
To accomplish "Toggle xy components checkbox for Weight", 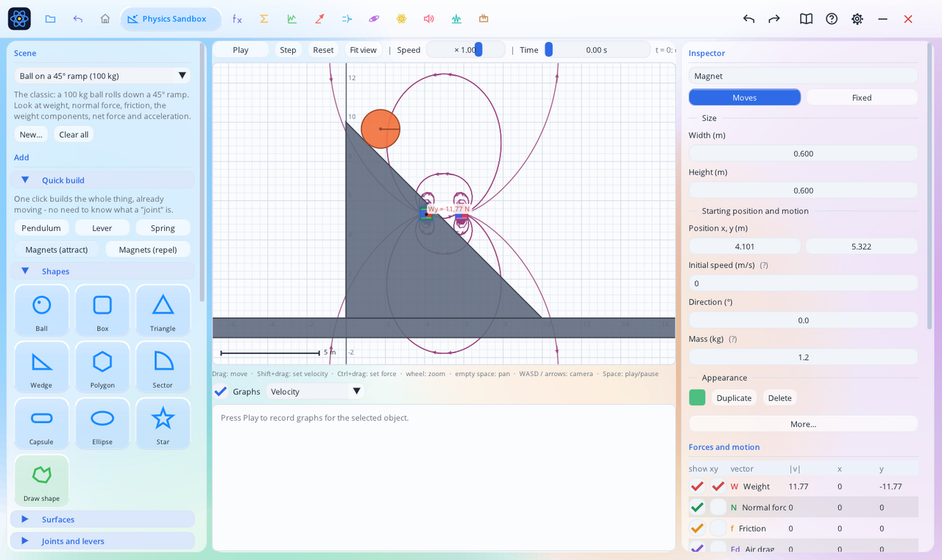I will tap(718, 486).
